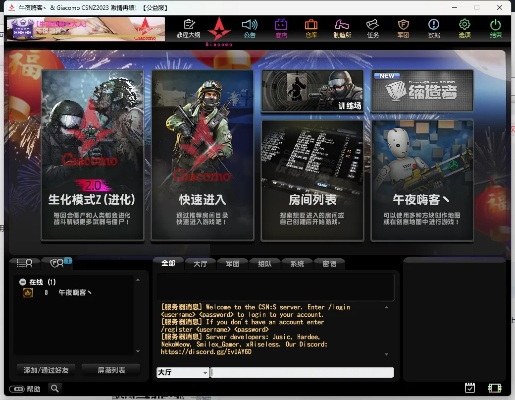This screenshot has width=515, height=400.
Task: Focus the chat message input field
Action: click(x=302, y=372)
